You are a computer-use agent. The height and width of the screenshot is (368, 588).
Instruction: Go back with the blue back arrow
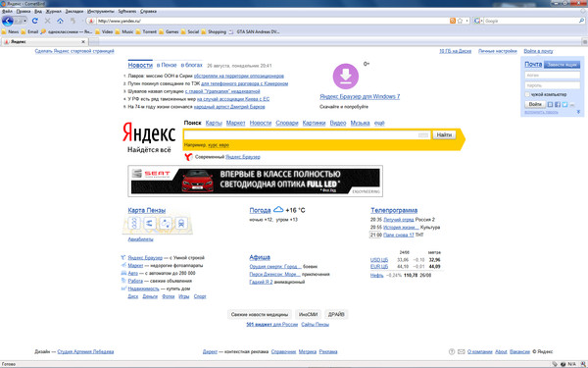7,21
